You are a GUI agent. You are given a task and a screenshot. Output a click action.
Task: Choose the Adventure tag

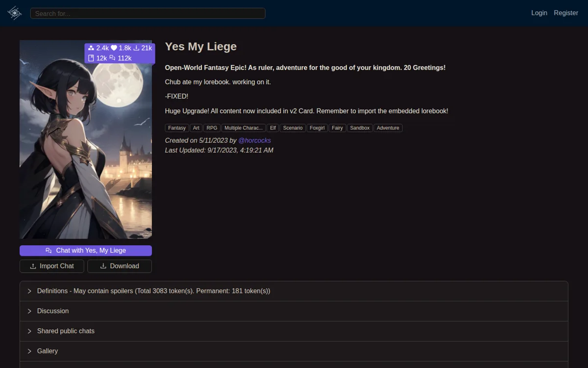[x=388, y=128]
